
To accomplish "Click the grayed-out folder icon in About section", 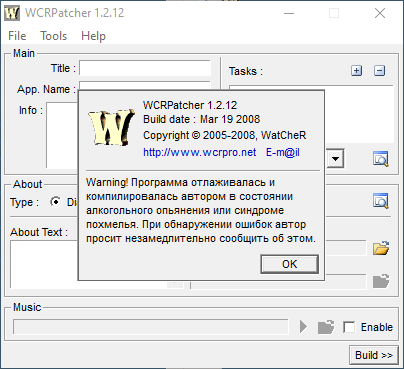I will 381,281.
